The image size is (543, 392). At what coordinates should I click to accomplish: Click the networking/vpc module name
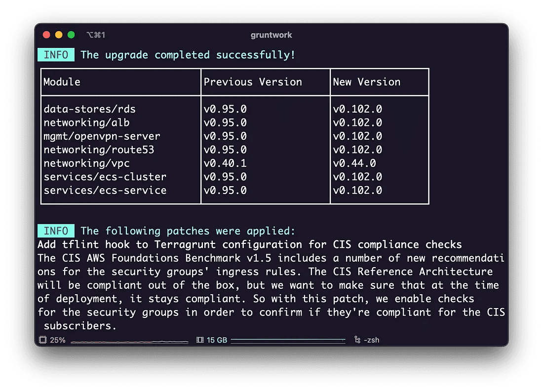click(86, 163)
